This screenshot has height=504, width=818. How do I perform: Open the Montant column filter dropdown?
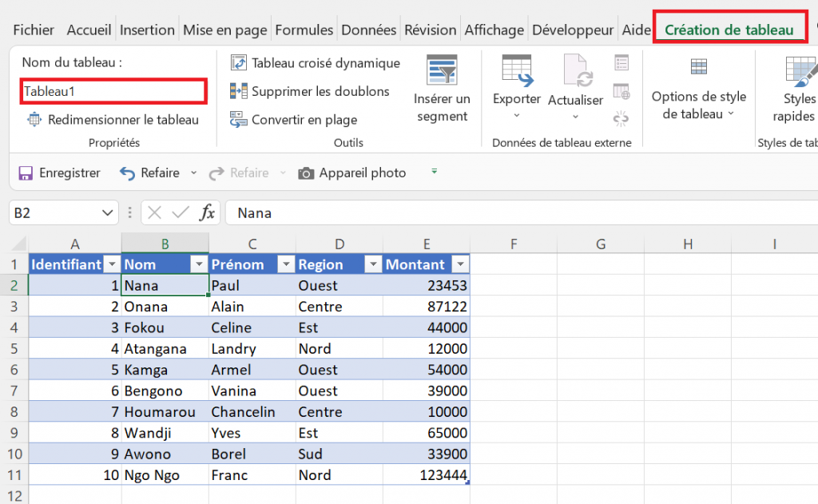click(x=460, y=264)
